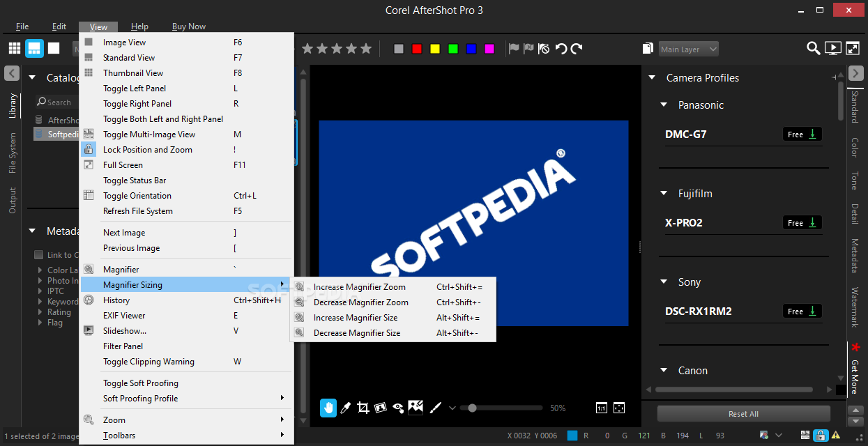
Task: Click the 1:1 zoom icon
Action: pyautogui.click(x=602, y=408)
